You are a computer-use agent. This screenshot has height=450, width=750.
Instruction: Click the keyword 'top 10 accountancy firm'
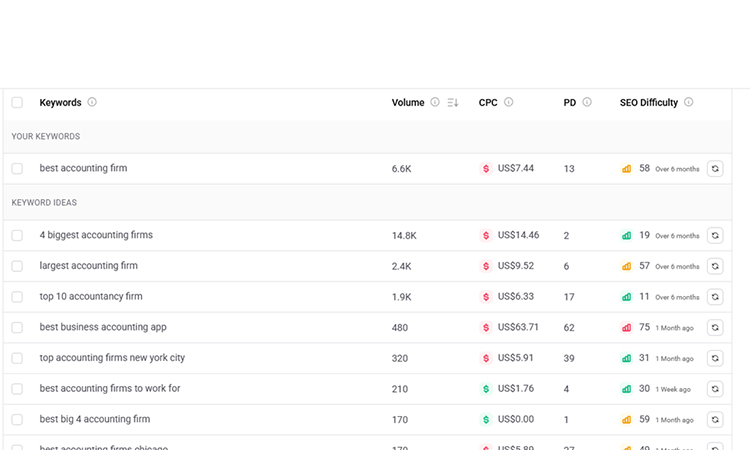(x=91, y=296)
